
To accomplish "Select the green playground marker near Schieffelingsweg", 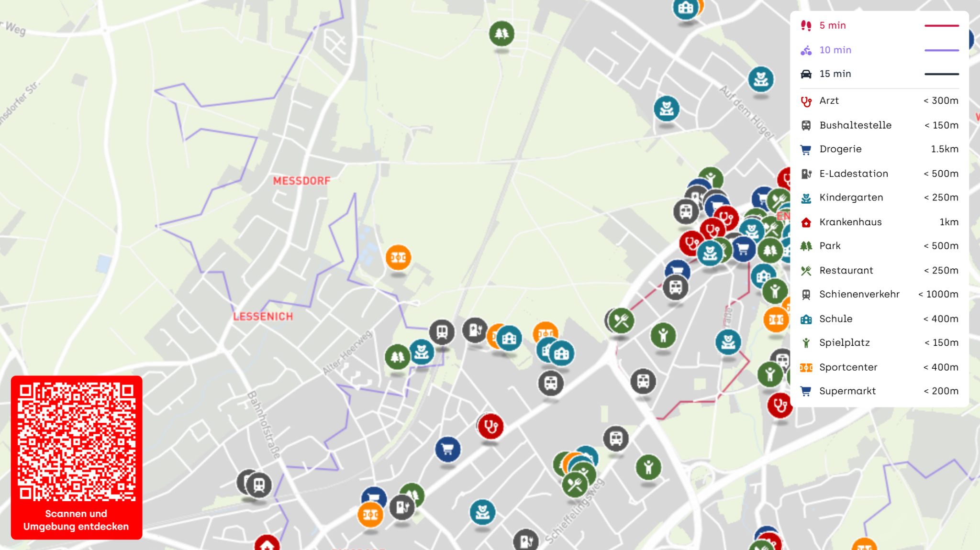I will pos(648,467).
